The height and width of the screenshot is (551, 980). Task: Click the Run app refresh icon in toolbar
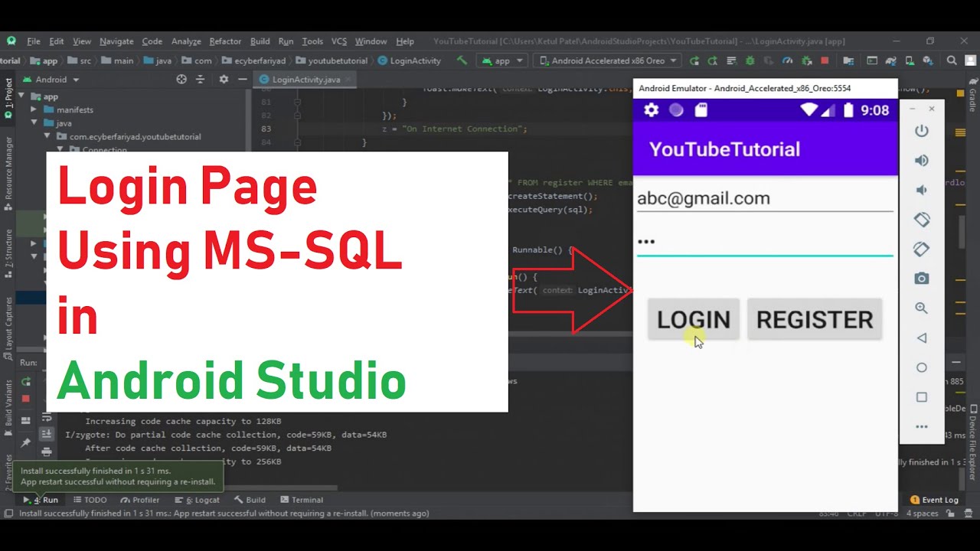(x=694, y=60)
